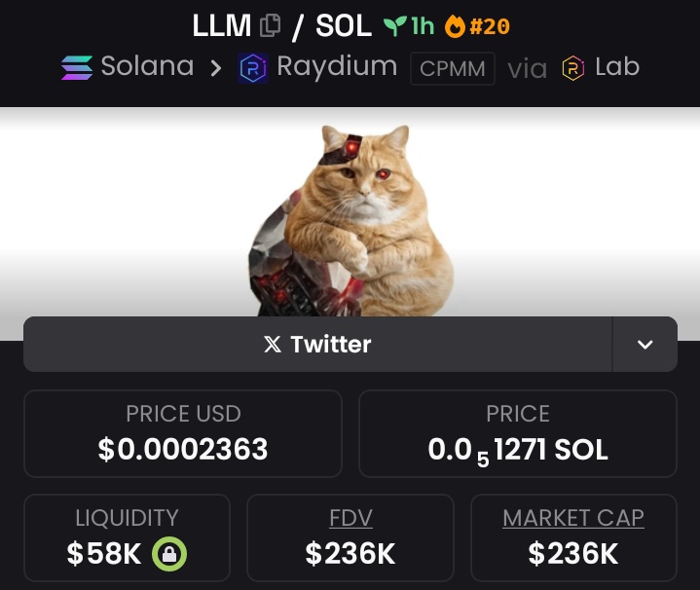Click the X logo in Twitter button
Image resolution: width=700 pixels, height=590 pixels.
(x=273, y=344)
